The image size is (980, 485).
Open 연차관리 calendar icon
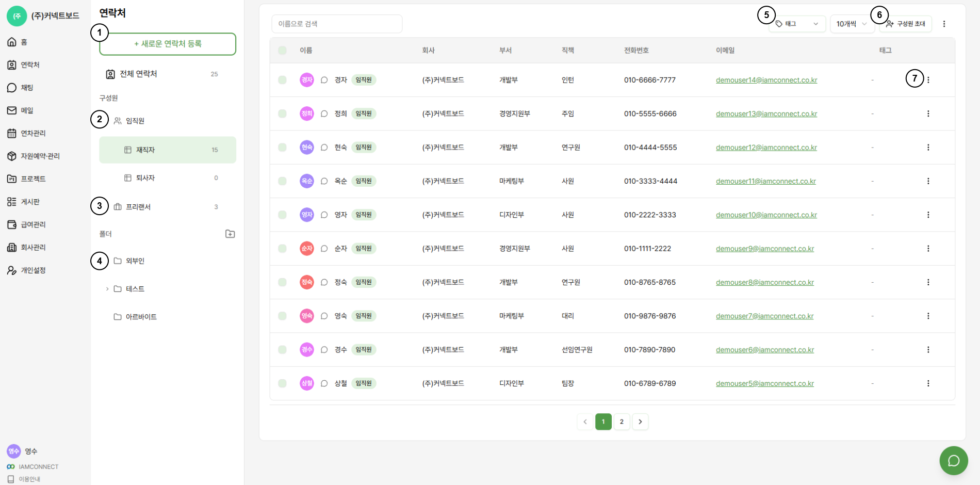click(12, 133)
